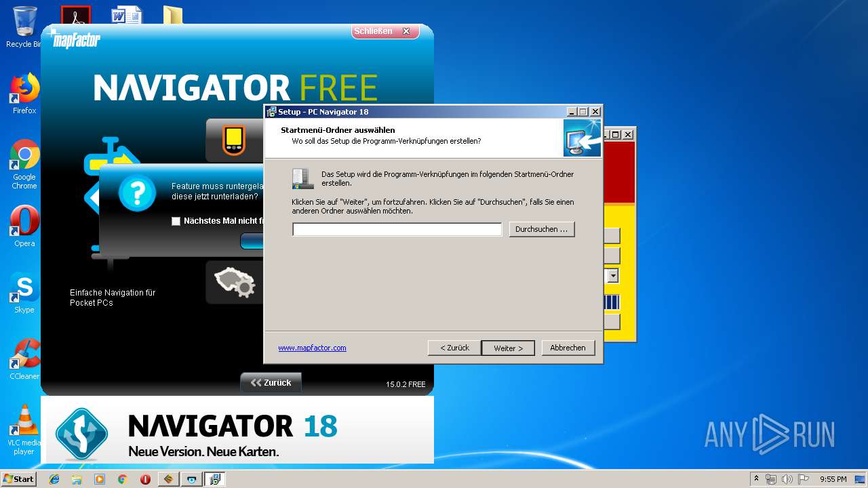Image resolution: width=868 pixels, height=488 pixels.
Task: Launch CCleaner desktop shortcut
Action: pos(24,359)
